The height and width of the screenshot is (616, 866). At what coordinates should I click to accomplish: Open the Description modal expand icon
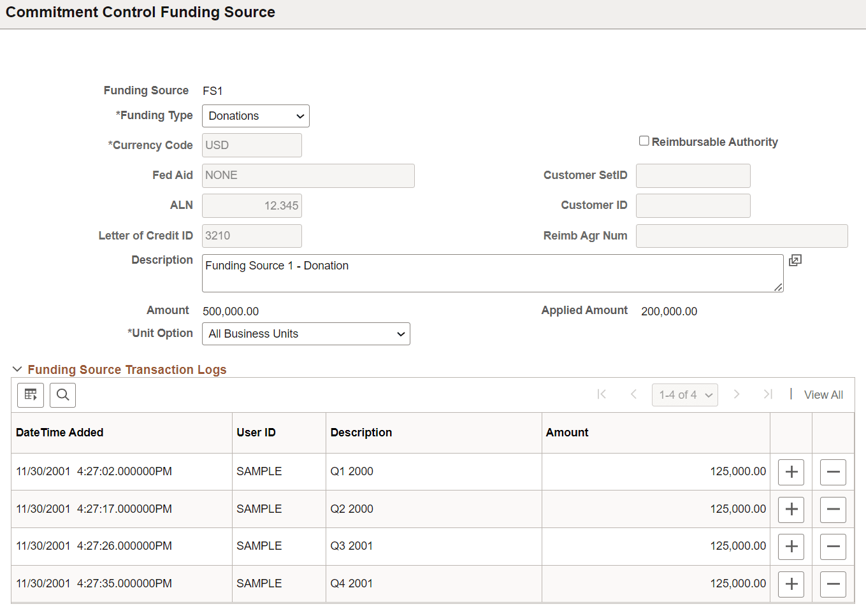point(795,261)
